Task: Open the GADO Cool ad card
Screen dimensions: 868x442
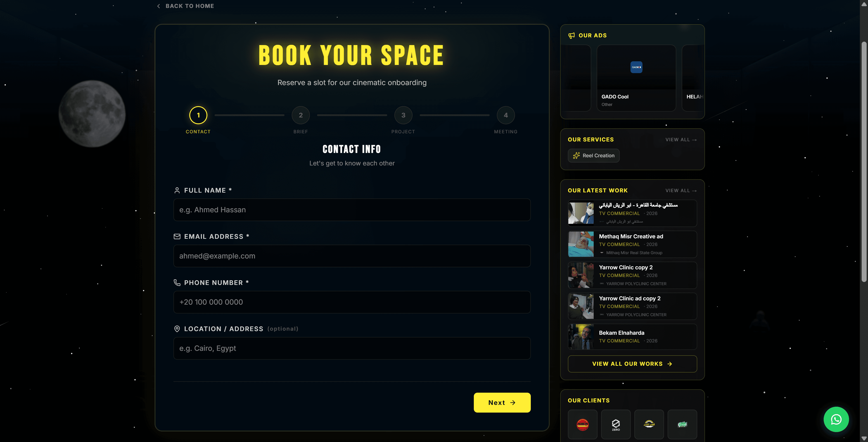Action: tap(636, 78)
